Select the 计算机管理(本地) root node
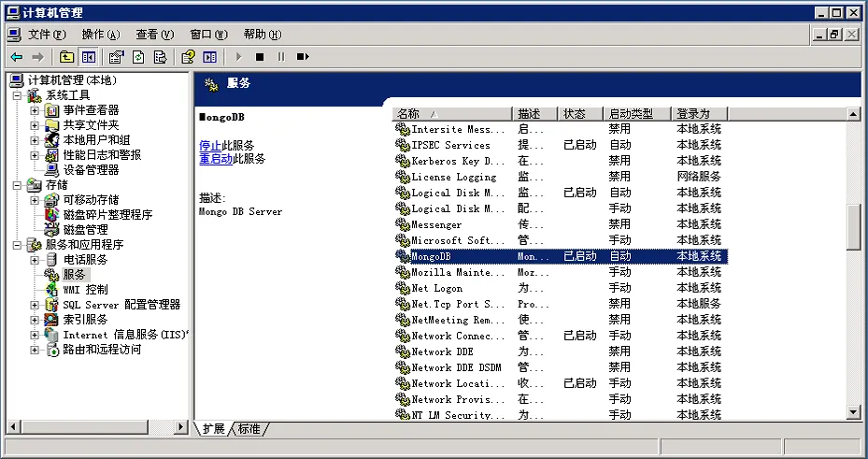868x459 pixels. (x=72, y=80)
